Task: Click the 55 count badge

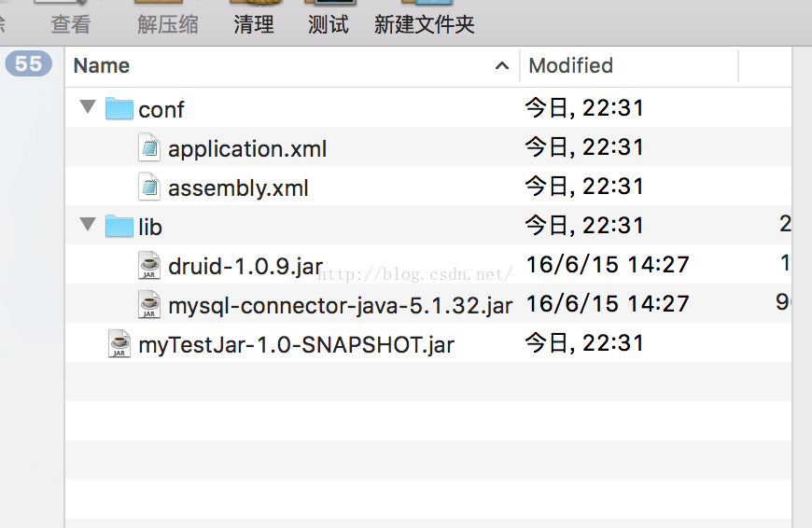Action: tap(29, 63)
